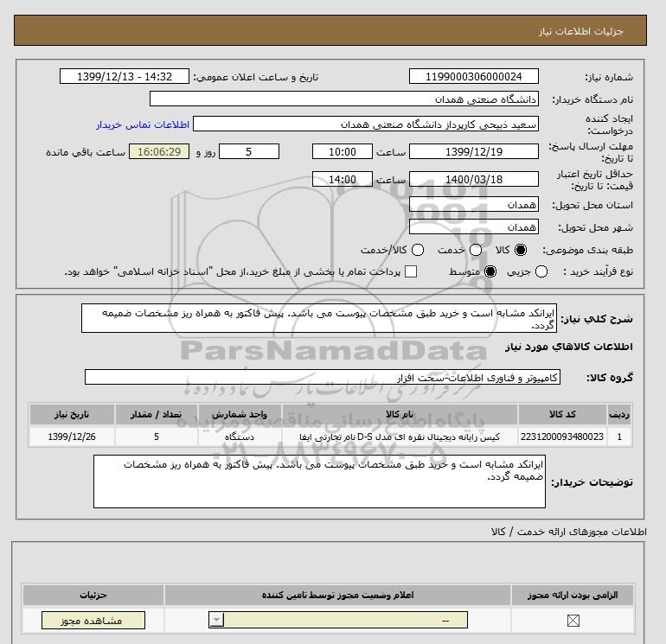Image resolution: width=666 pixels, height=644 pixels.
Task: Toggle Islamic treasury bonds payment checkbox
Action: (x=411, y=271)
